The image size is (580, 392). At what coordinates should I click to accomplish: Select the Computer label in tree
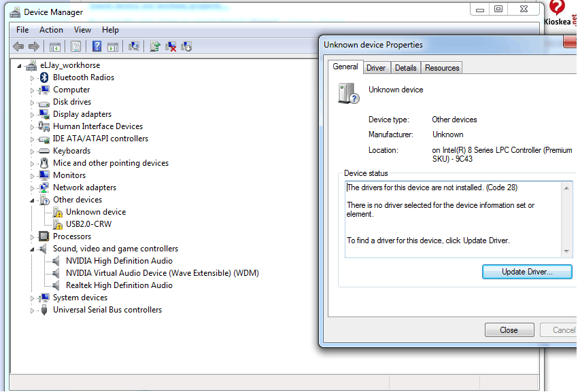point(71,90)
